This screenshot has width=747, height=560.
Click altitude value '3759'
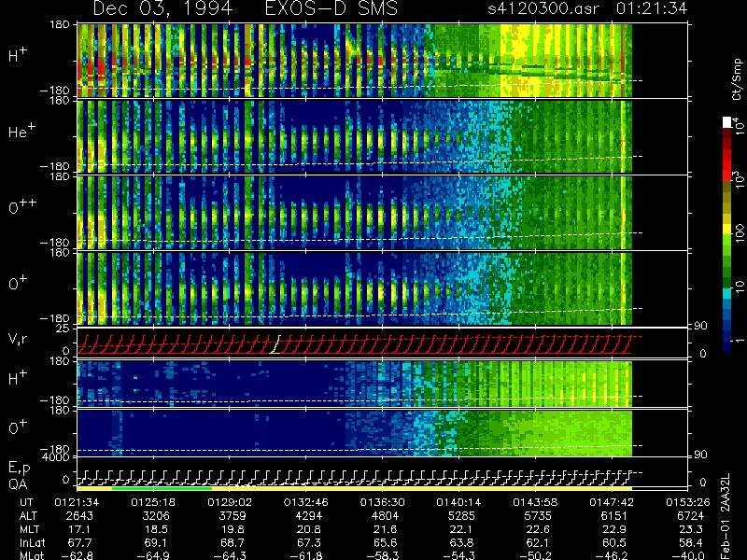coord(233,516)
